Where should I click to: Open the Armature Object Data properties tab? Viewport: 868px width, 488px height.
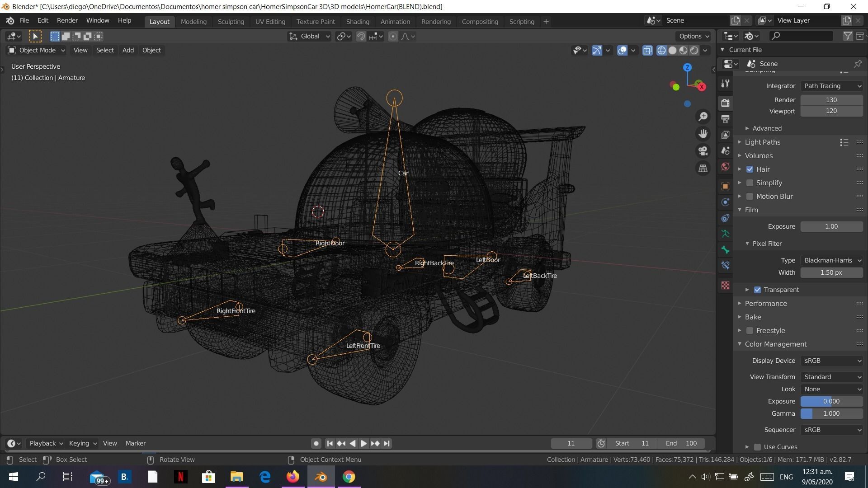click(x=725, y=234)
